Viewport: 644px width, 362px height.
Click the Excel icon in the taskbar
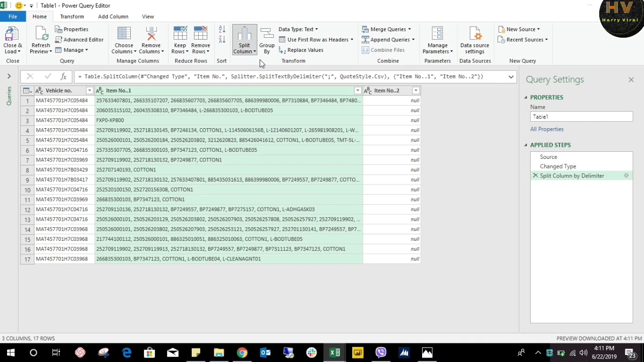click(335, 353)
